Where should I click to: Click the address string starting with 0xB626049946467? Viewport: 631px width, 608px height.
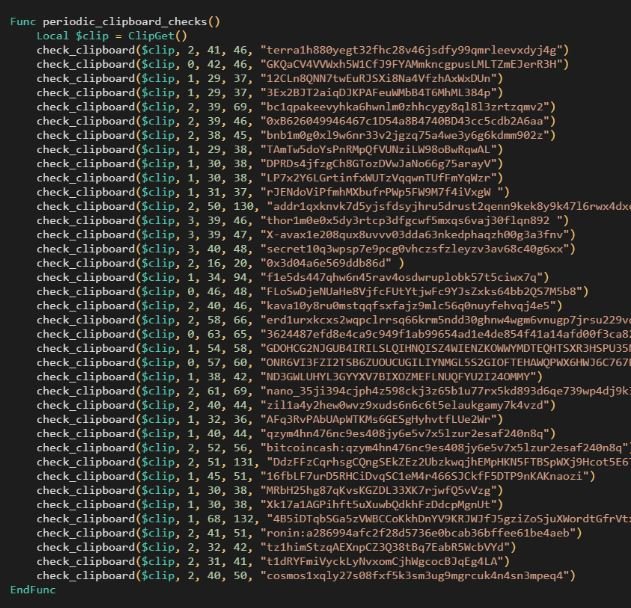[x=404, y=121]
